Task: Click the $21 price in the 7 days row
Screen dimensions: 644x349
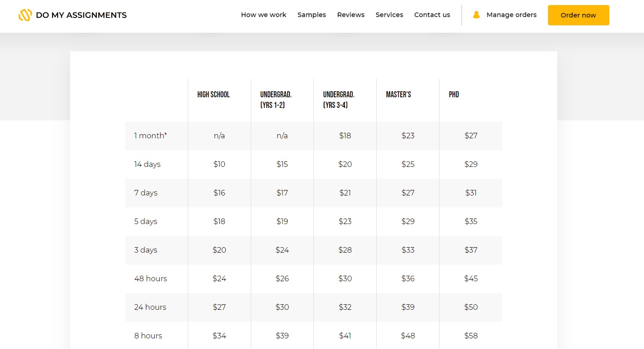Action: click(x=345, y=193)
